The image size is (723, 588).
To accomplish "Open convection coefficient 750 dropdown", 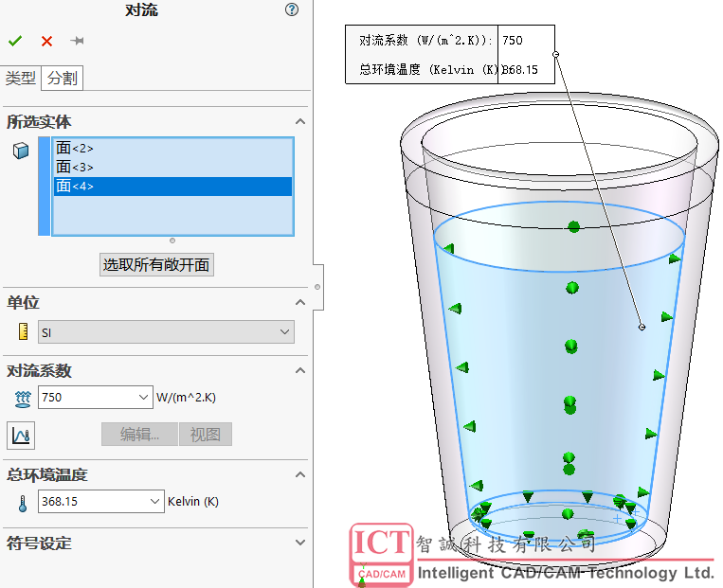I will pos(144,398).
